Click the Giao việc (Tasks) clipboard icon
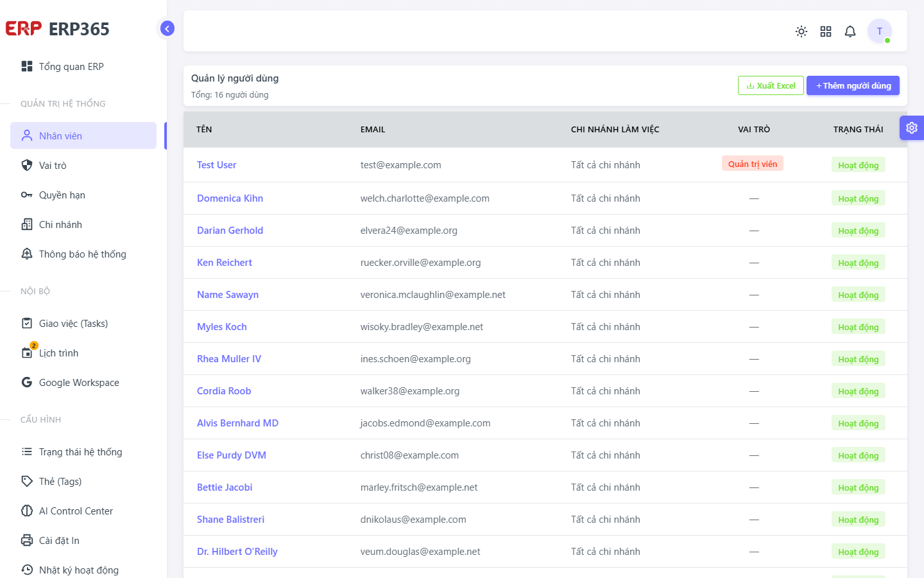This screenshot has width=924, height=578. 27,323
